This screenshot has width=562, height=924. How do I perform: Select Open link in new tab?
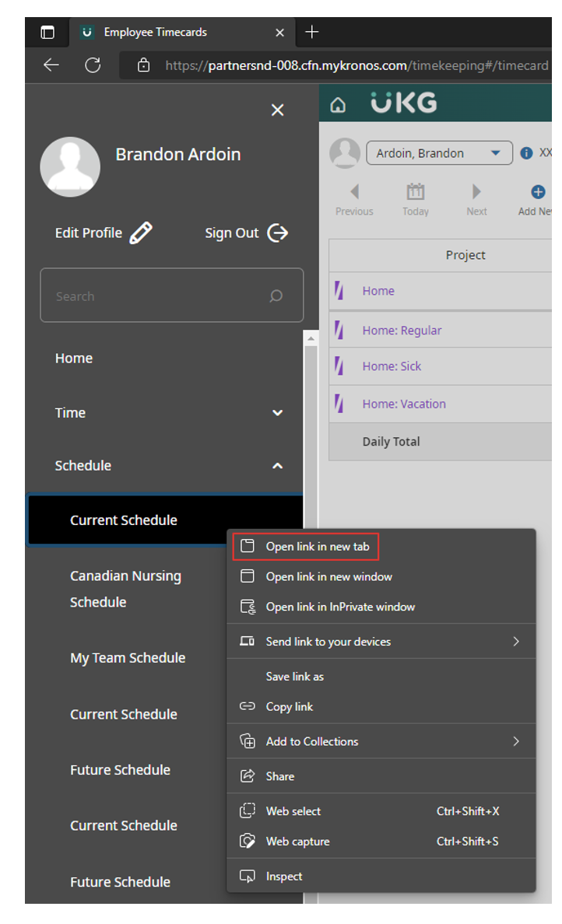coord(317,547)
